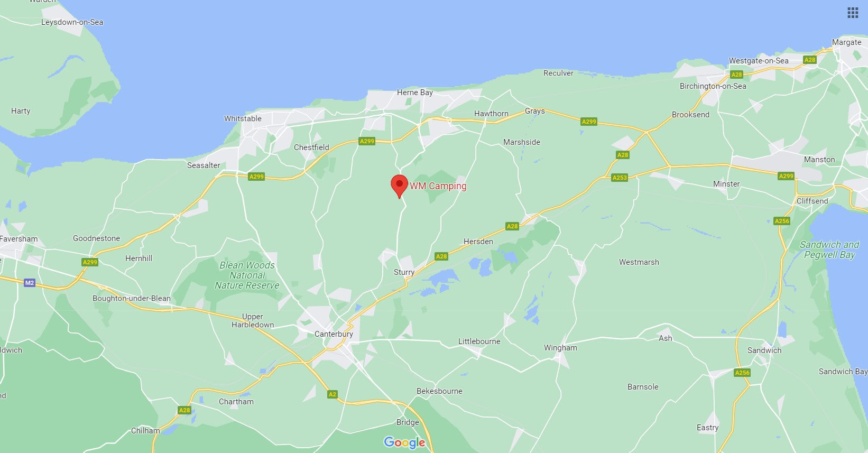This screenshot has height=453, width=868.
Task: Select the Wingham village label
Action: click(560, 348)
